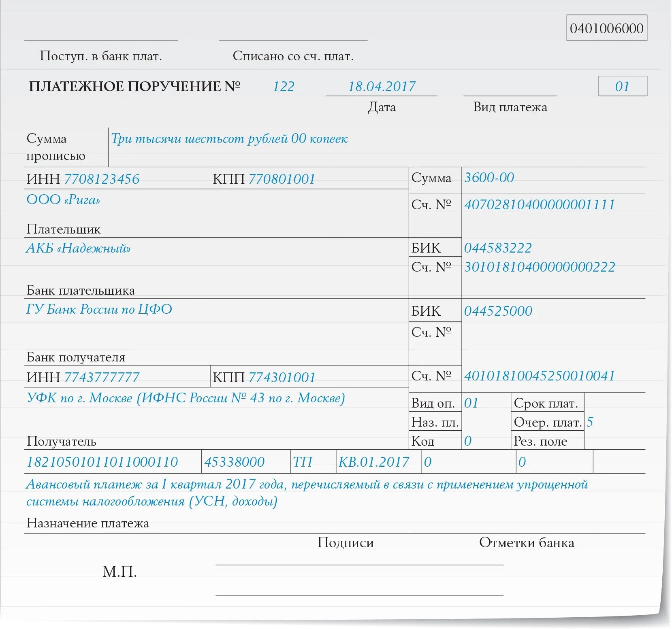Click the 'Поступ. в банк плат.' label
Image resolution: width=672 pixels, height=629 pixels.
(101, 56)
